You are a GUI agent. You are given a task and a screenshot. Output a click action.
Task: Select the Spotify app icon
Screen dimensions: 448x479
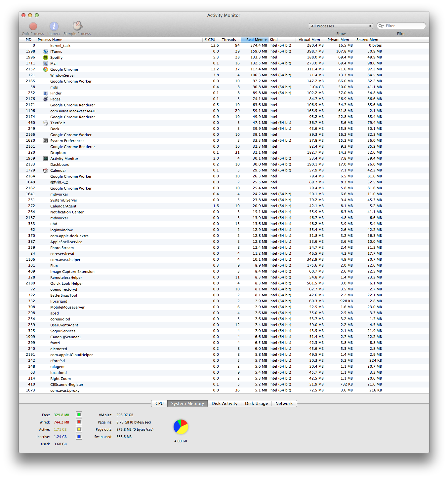coord(46,57)
